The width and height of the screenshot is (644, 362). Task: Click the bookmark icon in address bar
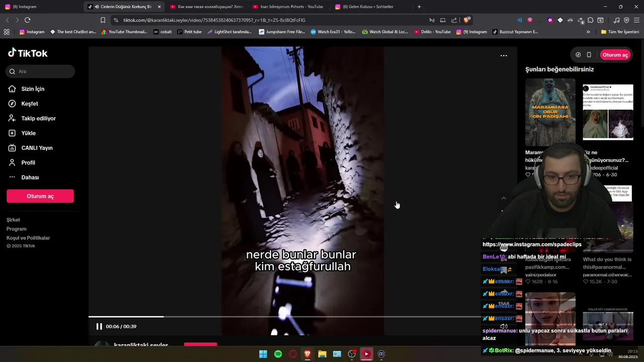pos(103,20)
